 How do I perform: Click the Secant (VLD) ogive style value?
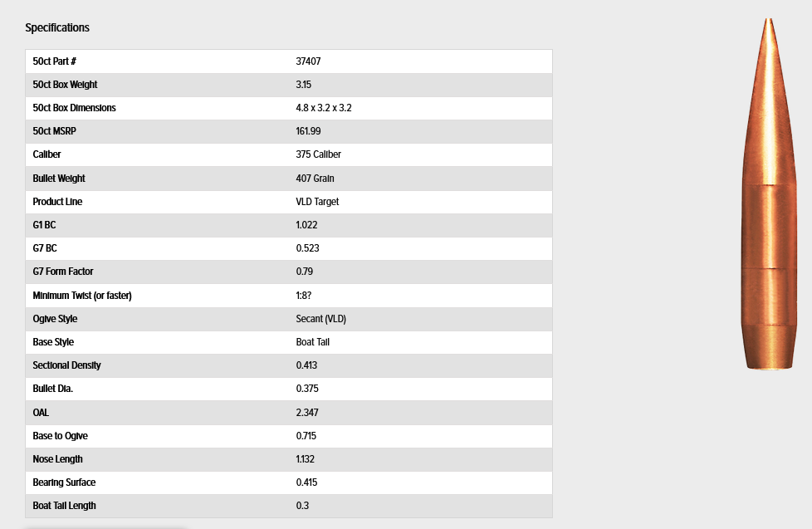pyautogui.click(x=321, y=319)
